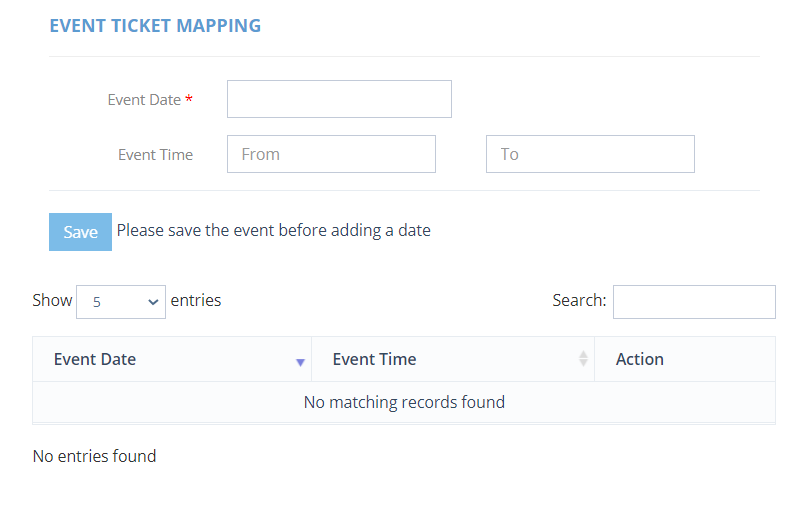The height and width of the screenshot is (506, 801).
Task: Click the Event Time sort arrows icon
Action: [583, 358]
